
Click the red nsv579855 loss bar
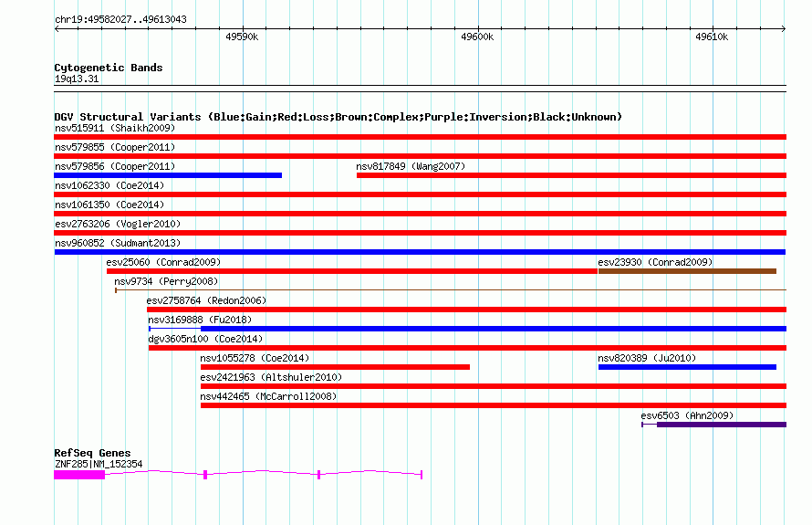420,156
